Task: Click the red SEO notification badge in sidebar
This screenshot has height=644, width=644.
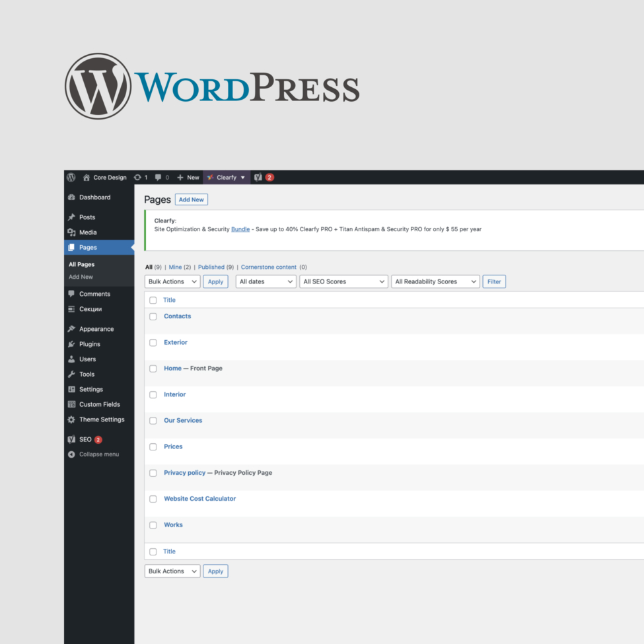Action: 98,439
